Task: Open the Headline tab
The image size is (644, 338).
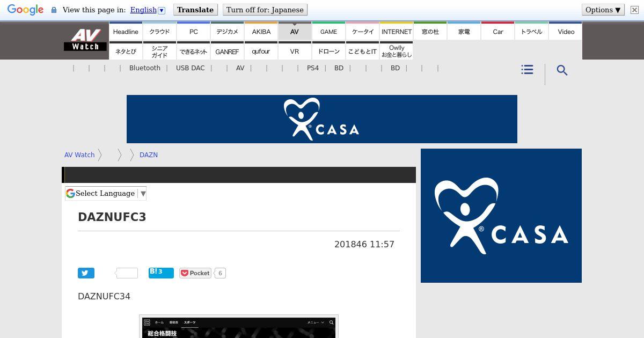Action: coord(126,31)
